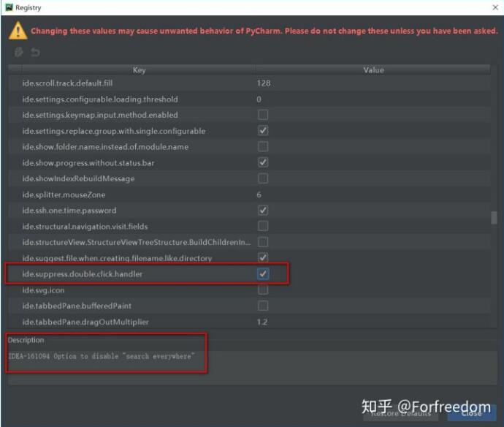Click value 6 for splitter mouseZone
Image resolution: width=504 pixels, height=427 pixels.
pos(259,194)
